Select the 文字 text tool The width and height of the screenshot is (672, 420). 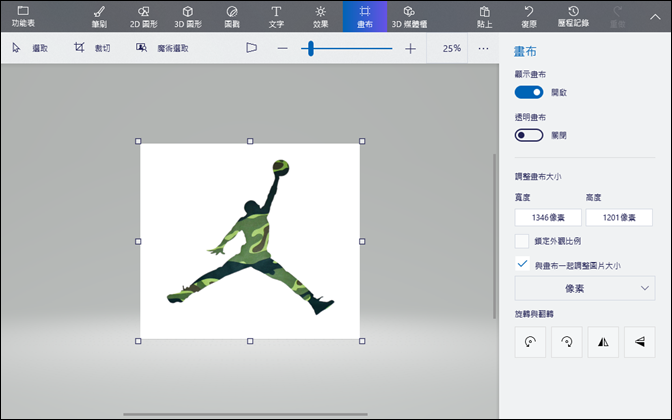tap(276, 16)
